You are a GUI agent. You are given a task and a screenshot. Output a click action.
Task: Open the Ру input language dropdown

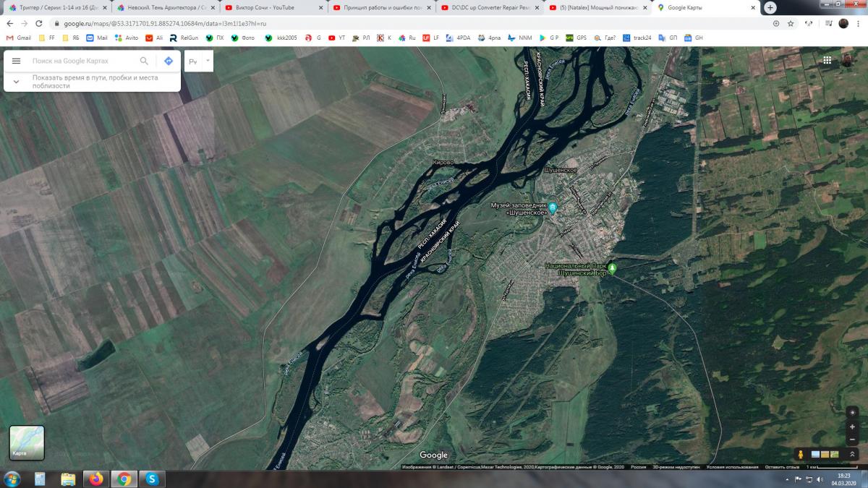coord(199,61)
